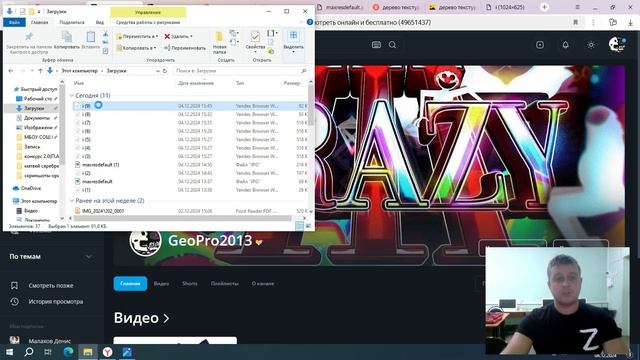Select the file i (8)

(189, 114)
